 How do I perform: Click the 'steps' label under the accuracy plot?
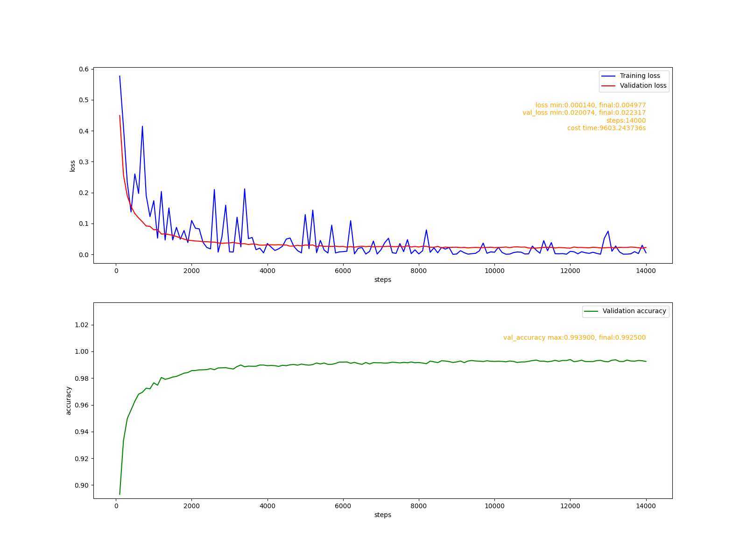[382, 515]
